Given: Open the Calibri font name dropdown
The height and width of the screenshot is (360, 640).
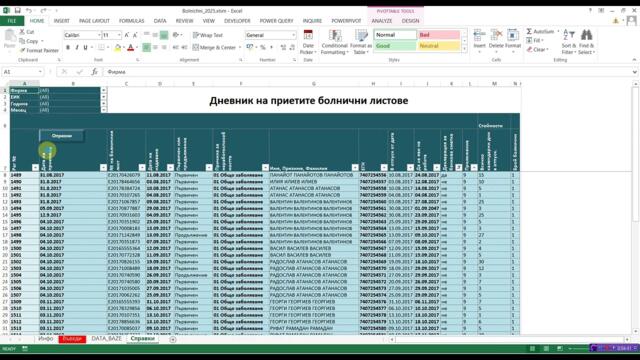Looking at the screenshot, I should 99,36.
